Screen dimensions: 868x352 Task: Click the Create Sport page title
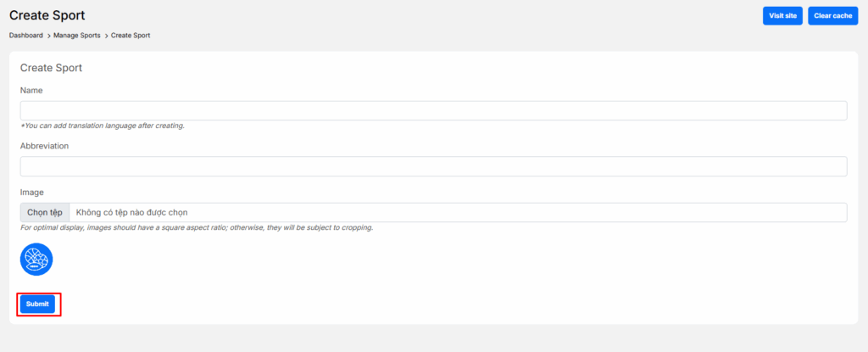coord(47,15)
